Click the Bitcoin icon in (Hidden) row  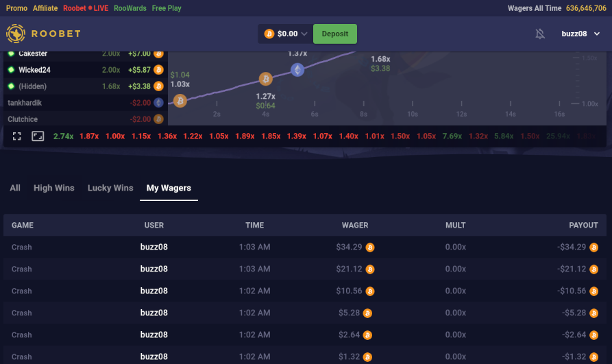pyautogui.click(x=158, y=86)
